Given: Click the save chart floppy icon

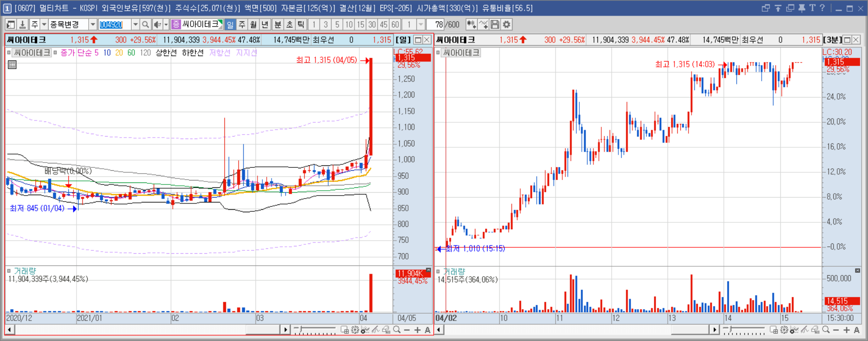Looking at the screenshot, I should (495, 24).
